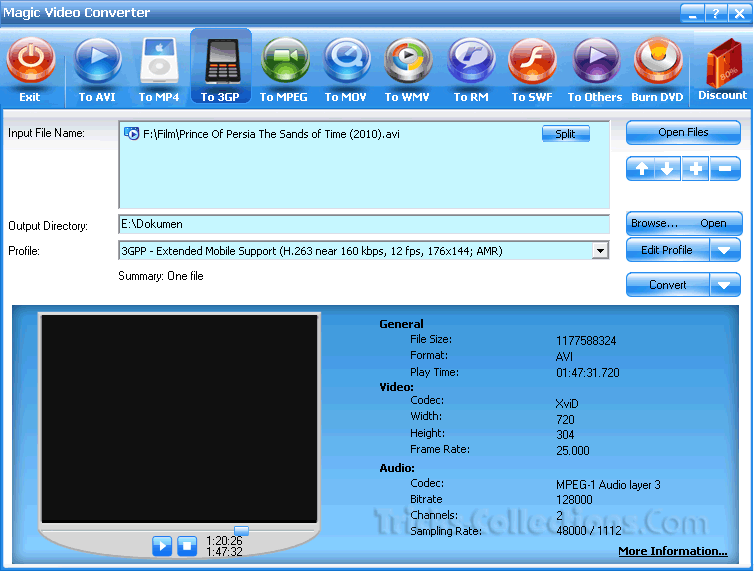Select the To WMV media icon

coord(408,62)
